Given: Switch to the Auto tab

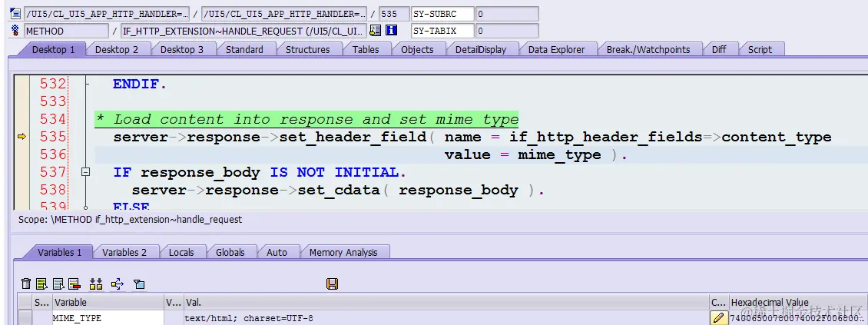Looking at the screenshot, I should [277, 253].
